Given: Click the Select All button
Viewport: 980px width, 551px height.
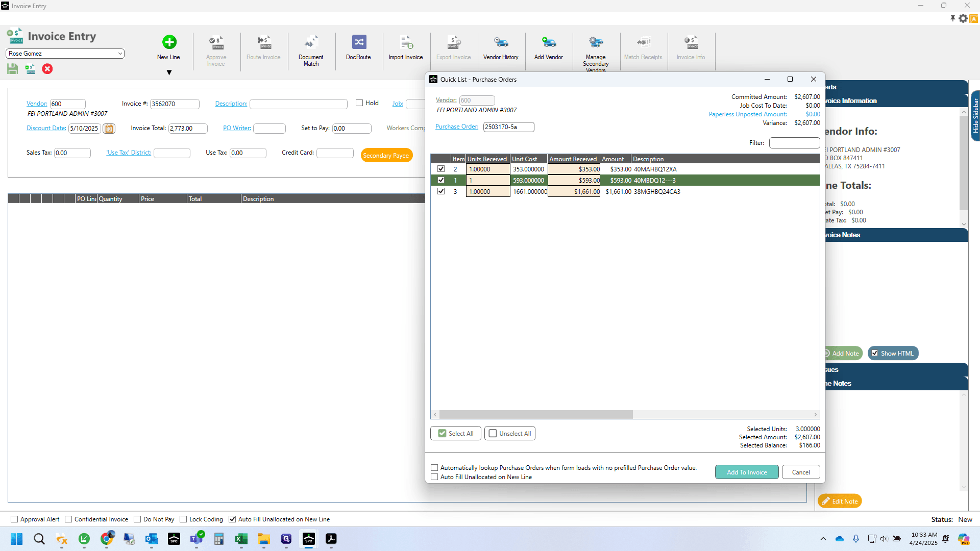Looking at the screenshot, I should 456,433.
